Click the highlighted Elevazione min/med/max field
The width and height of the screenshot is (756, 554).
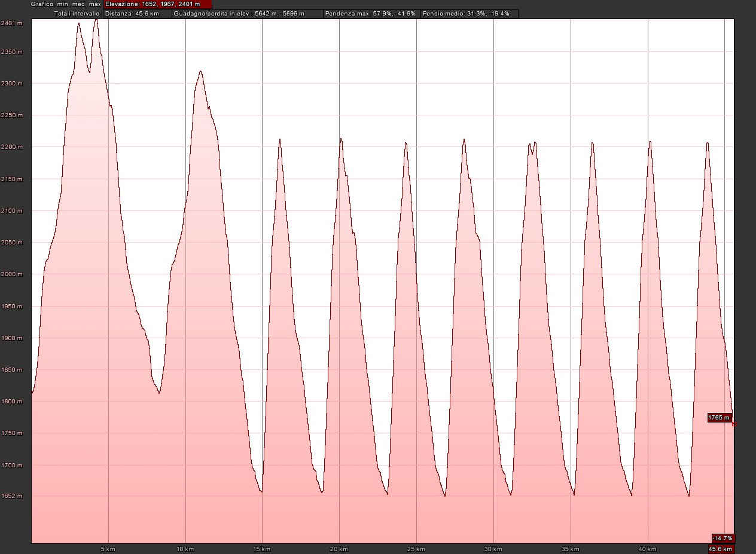[157, 4]
